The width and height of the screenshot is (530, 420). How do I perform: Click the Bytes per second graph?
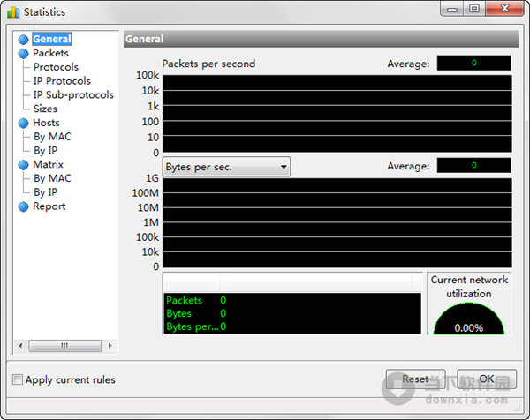[337, 223]
